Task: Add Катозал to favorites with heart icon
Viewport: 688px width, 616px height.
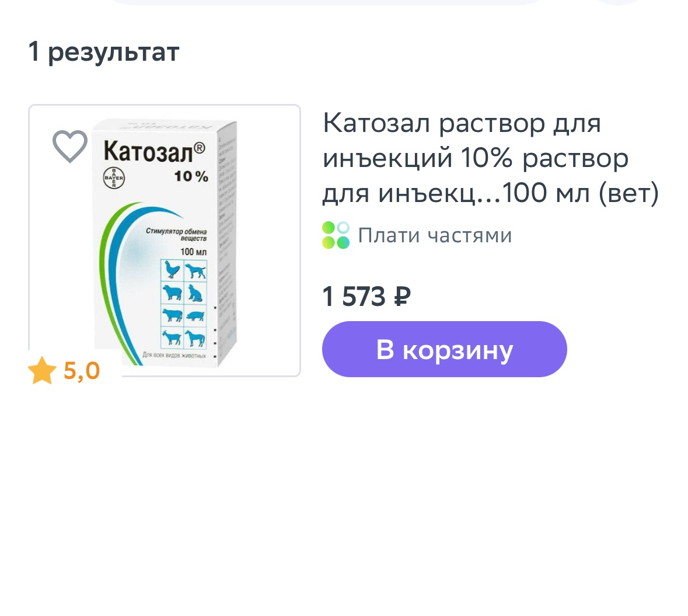Action: 70,146
